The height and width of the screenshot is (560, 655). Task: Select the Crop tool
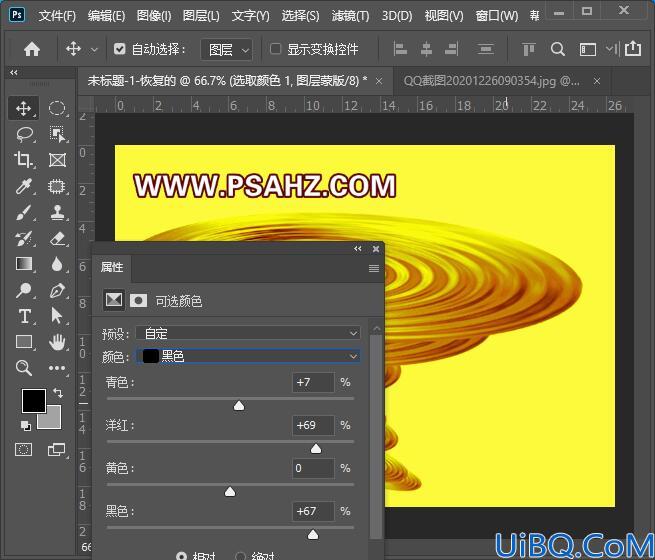[23, 160]
